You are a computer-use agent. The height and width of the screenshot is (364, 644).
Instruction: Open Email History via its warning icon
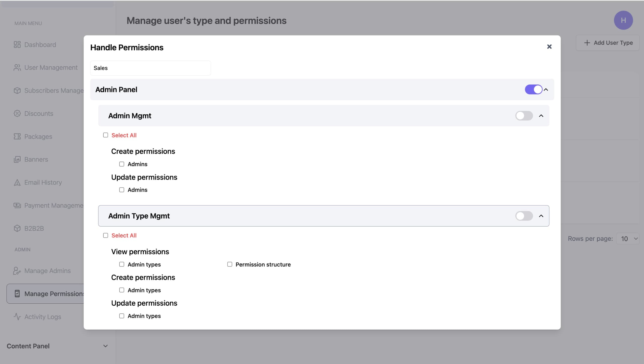pyautogui.click(x=17, y=182)
